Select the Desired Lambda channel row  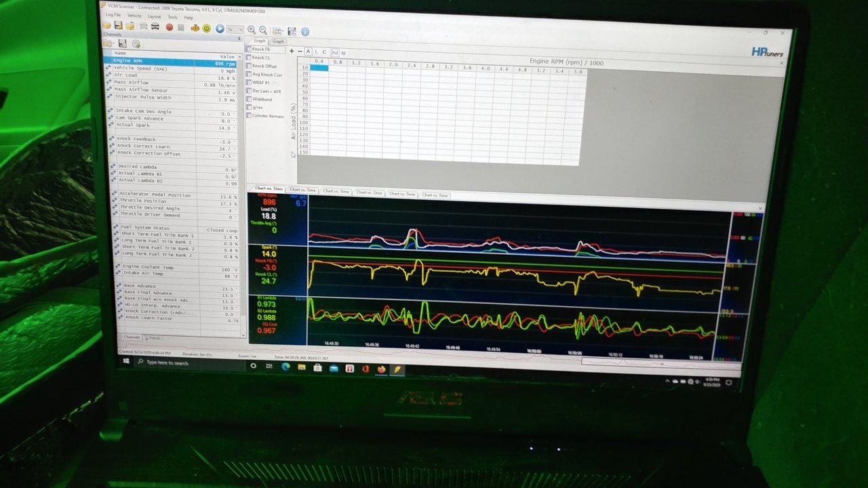[173, 167]
